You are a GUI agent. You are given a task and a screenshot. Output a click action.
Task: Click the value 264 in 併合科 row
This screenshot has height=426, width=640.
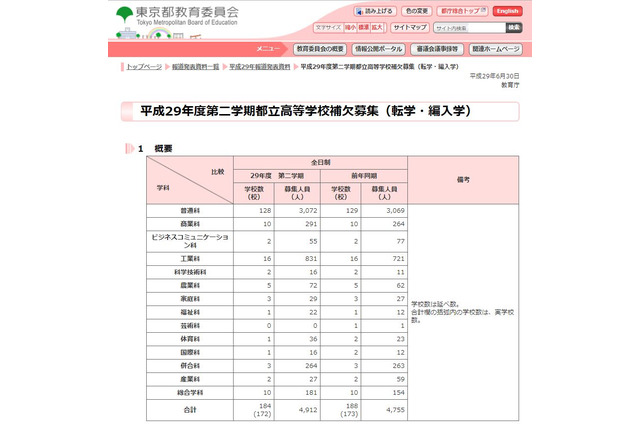coord(311,366)
